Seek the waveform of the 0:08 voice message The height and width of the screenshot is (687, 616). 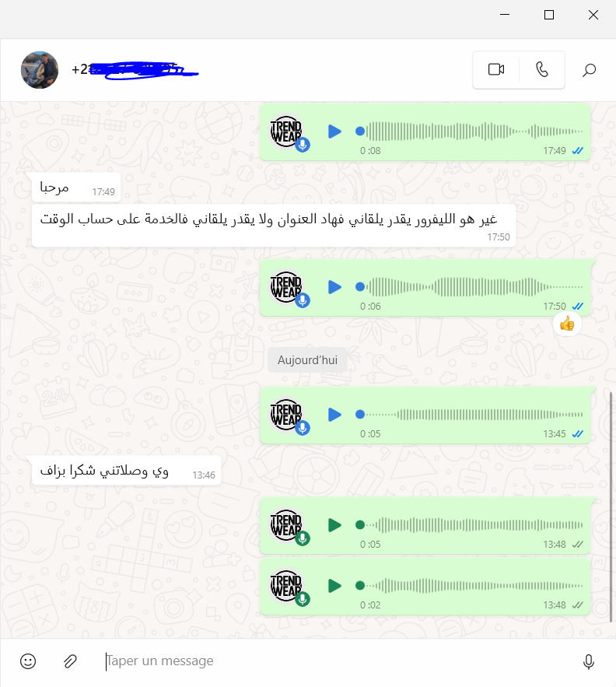[x=471, y=131]
